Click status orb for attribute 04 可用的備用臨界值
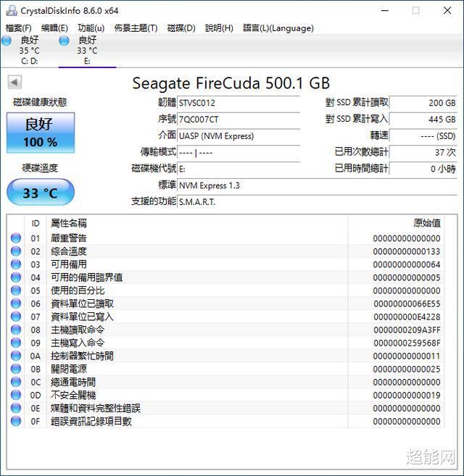This screenshot has height=476, width=464. [16, 277]
